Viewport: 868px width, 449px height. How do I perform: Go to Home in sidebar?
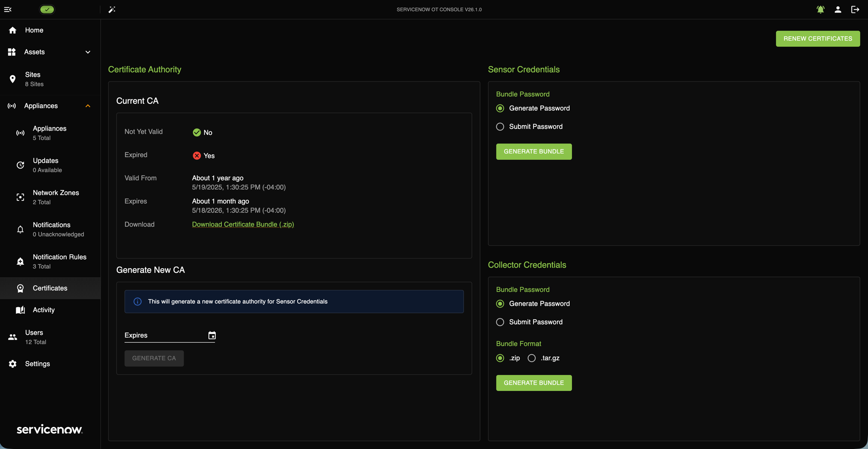(x=50, y=30)
